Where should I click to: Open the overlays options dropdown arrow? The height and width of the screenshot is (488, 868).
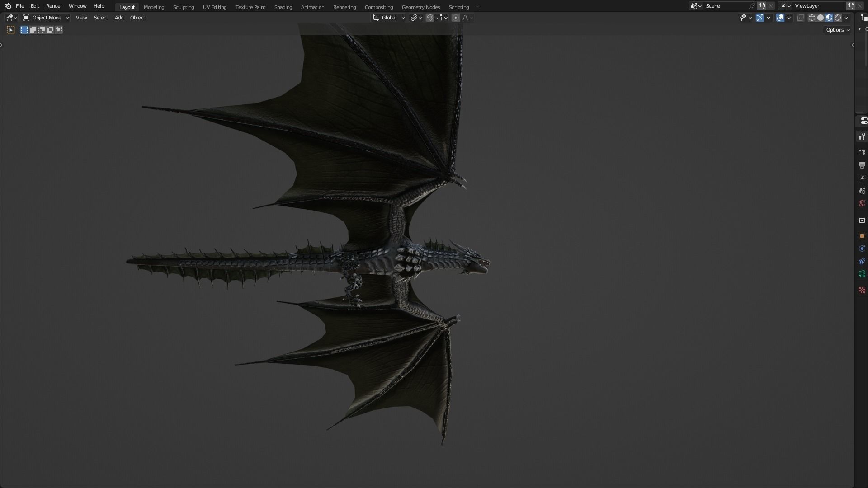(789, 18)
